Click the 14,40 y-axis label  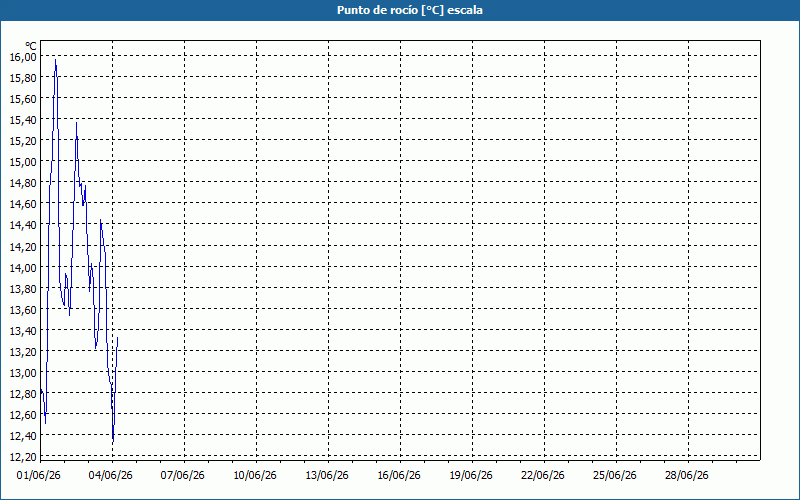(23, 225)
